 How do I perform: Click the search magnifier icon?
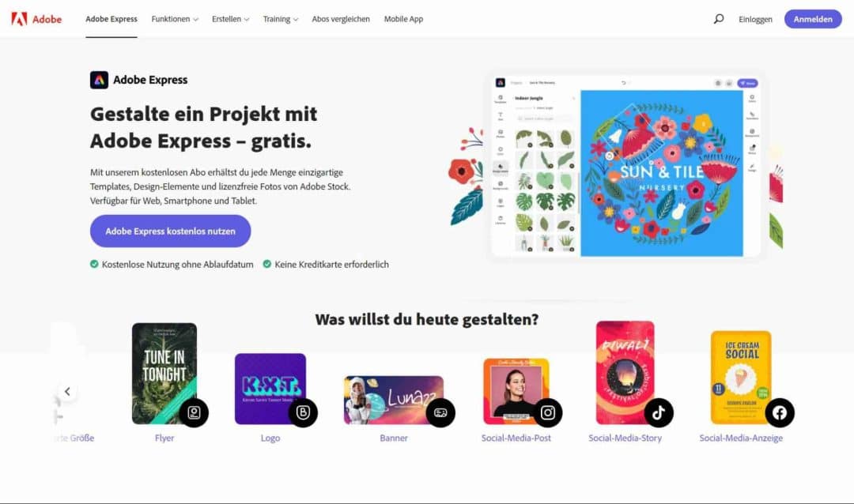pyautogui.click(x=719, y=19)
